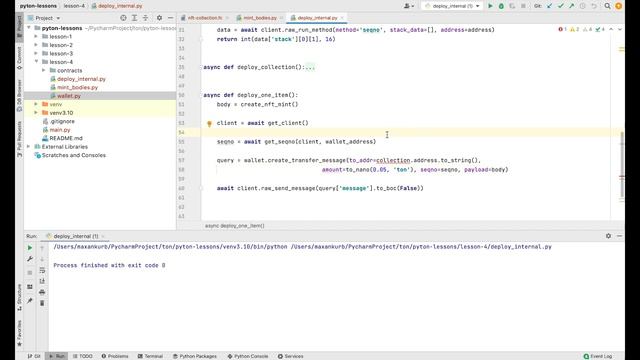Viewport: 640px width, 360px height.
Task: Go to previous highlighted error arrow
Action: [x=611, y=29]
